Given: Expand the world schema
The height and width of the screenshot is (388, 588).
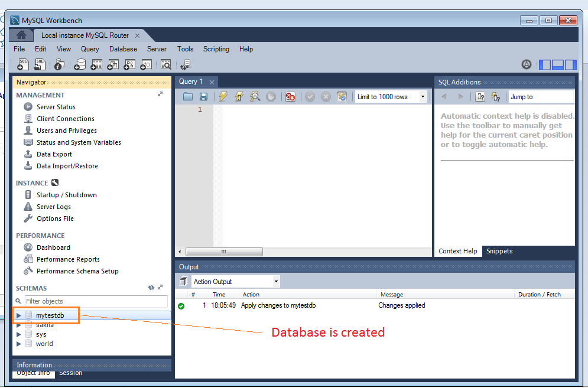Looking at the screenshot, I should coord(19,344).
